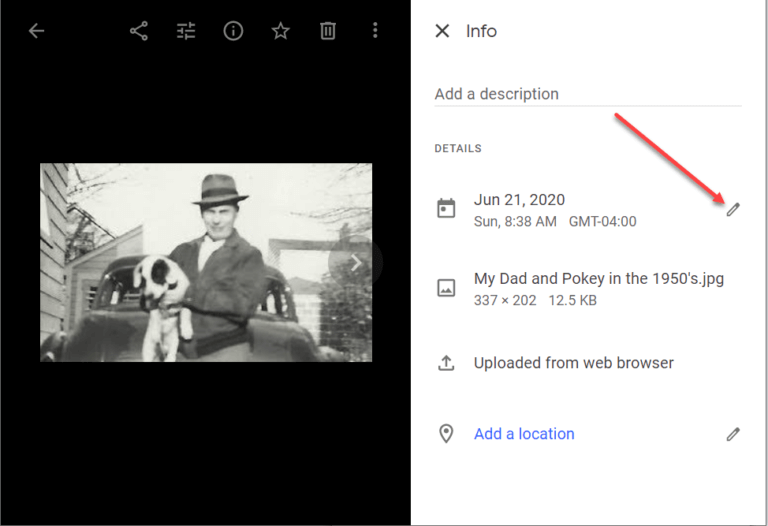The height and width of the screenshot is (526, 768).
Task: Delete photo with trash icon
Action: click(x=328, y=31)
